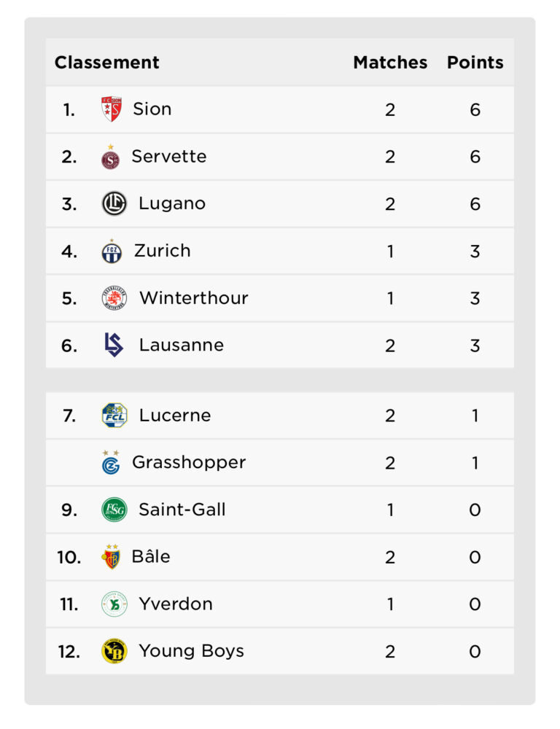
Task: Open the Winterthour club emblem
Action: (x=114, y=298)
